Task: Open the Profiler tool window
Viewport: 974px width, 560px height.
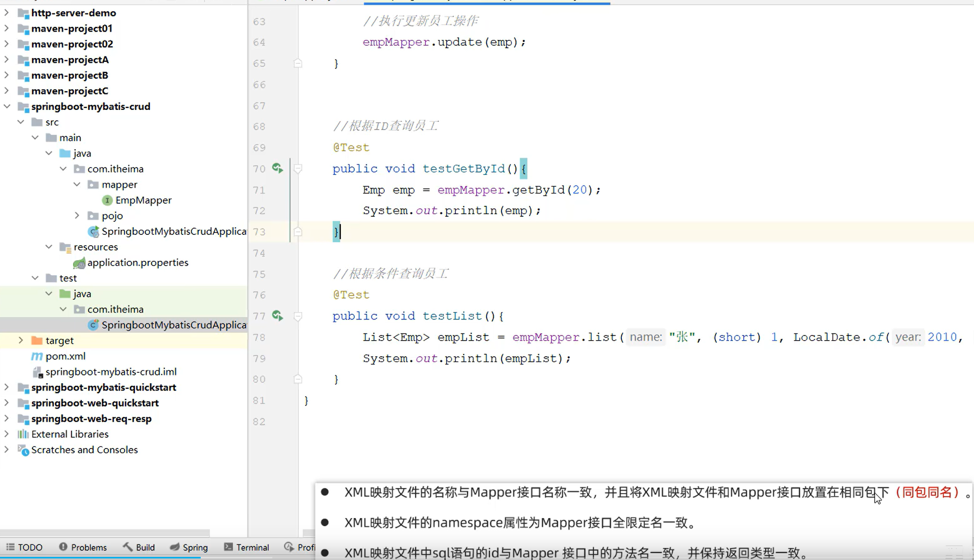Action: pos(301,547)
